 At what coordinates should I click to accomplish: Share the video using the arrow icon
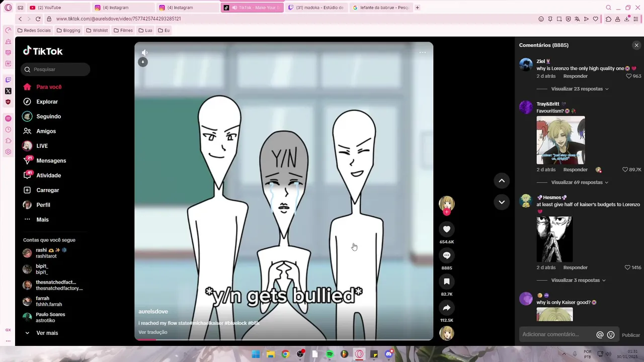tap(446, 308)
